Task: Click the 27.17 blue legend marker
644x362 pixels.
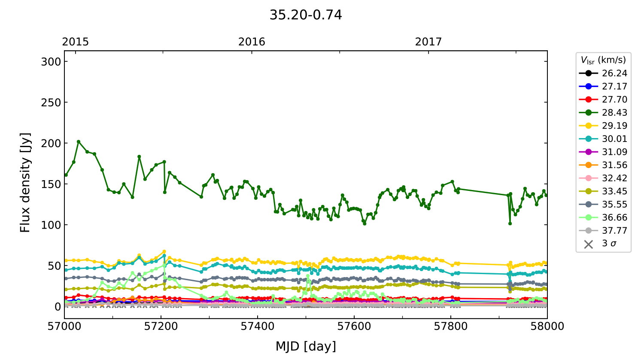Action: click(588, 87)
